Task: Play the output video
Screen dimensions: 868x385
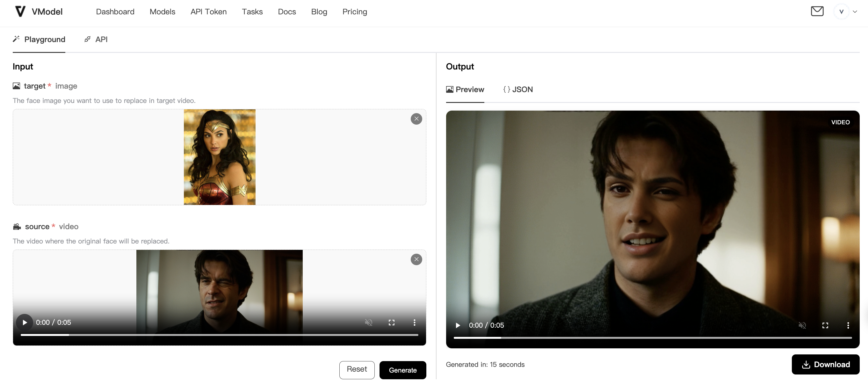Action: tap(458, 325)
